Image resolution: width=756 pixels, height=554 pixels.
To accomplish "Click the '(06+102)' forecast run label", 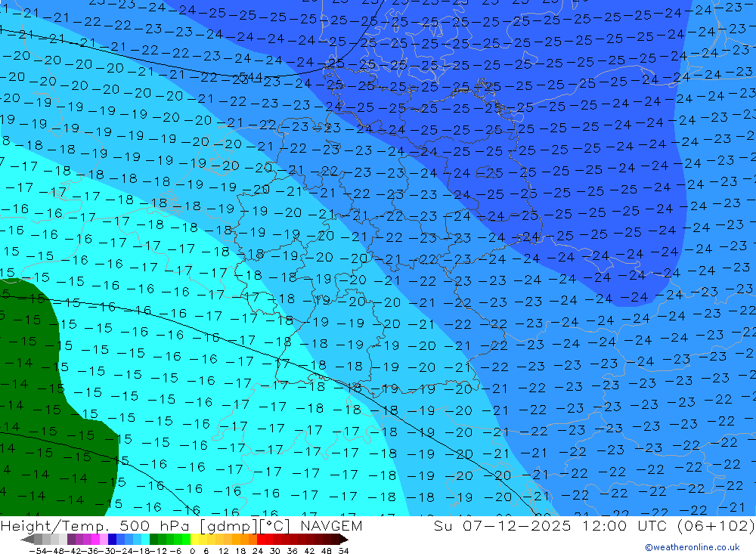I will click(715, 525).
